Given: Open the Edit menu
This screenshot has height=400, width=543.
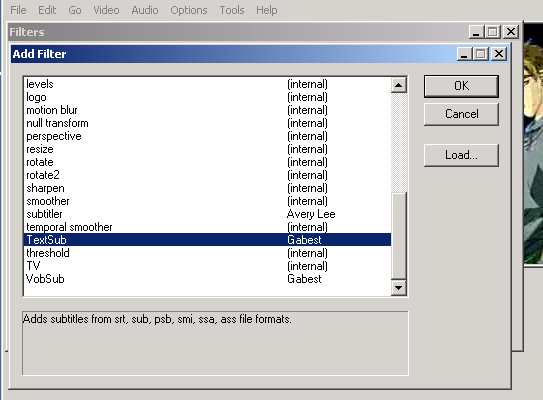Looking at the screenshot, I should (x=47, y=10).
